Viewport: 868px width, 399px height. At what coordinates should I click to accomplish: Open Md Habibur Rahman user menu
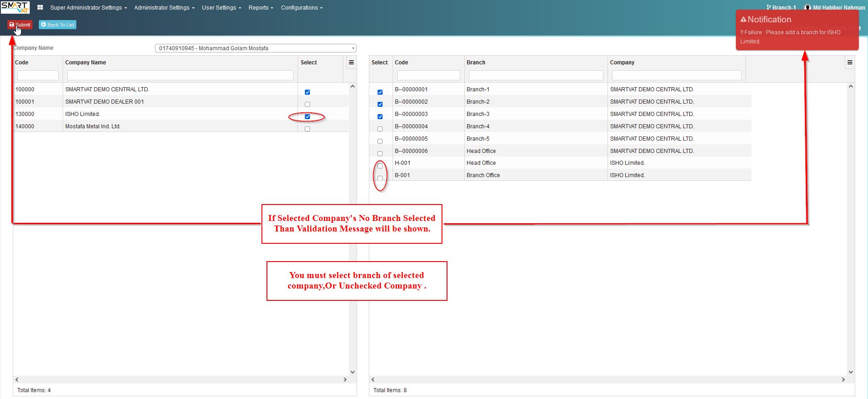(x=838, y=8)
